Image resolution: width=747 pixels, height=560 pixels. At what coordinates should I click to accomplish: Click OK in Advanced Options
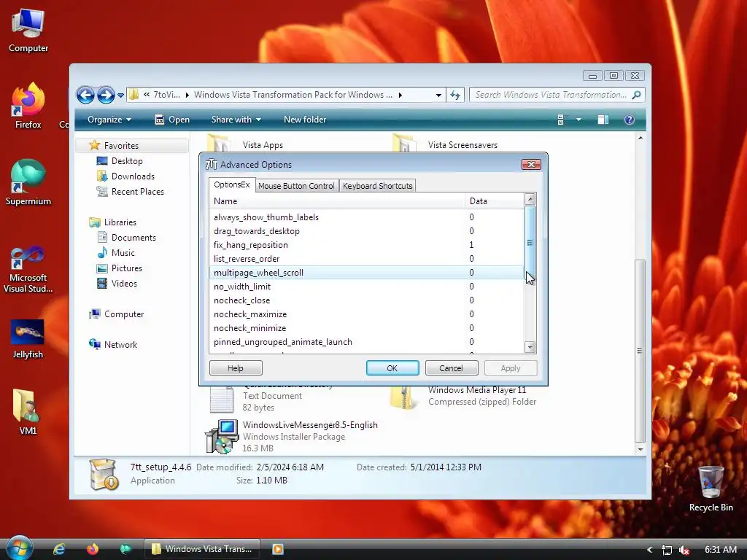392,368
